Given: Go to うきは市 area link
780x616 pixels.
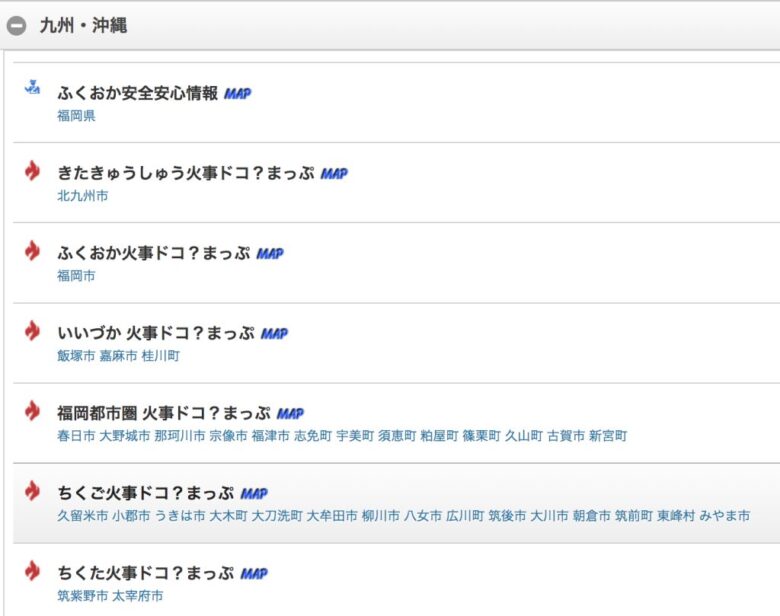Looking at the screenshot, I should coord(180,516).
